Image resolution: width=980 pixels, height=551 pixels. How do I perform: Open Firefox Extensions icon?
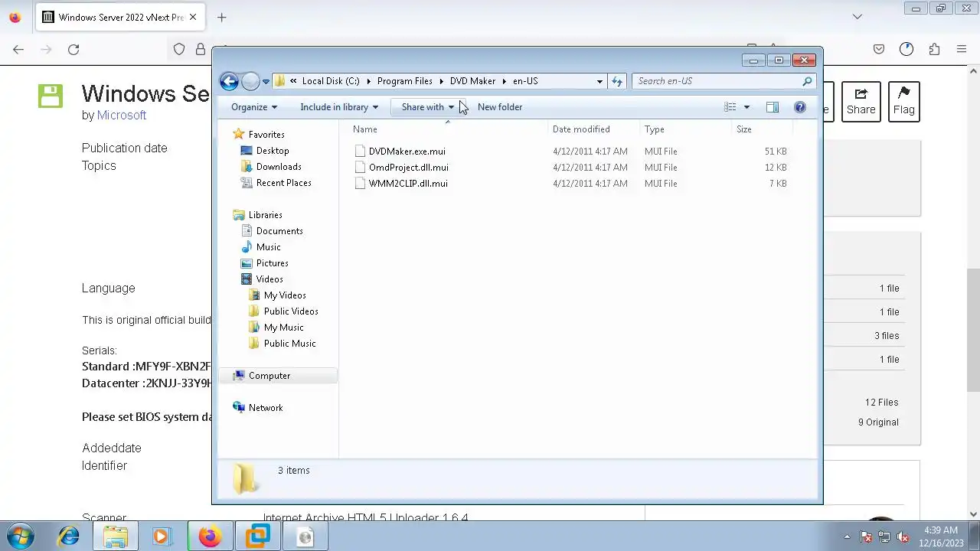point(934,49)
